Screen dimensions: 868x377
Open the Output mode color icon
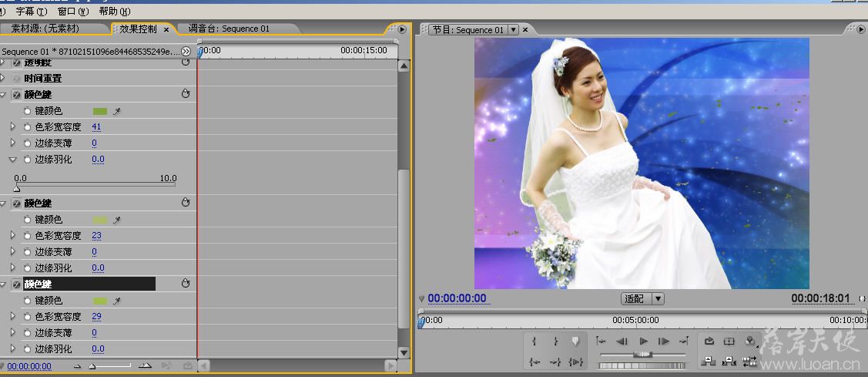click(x=750, y=341)
